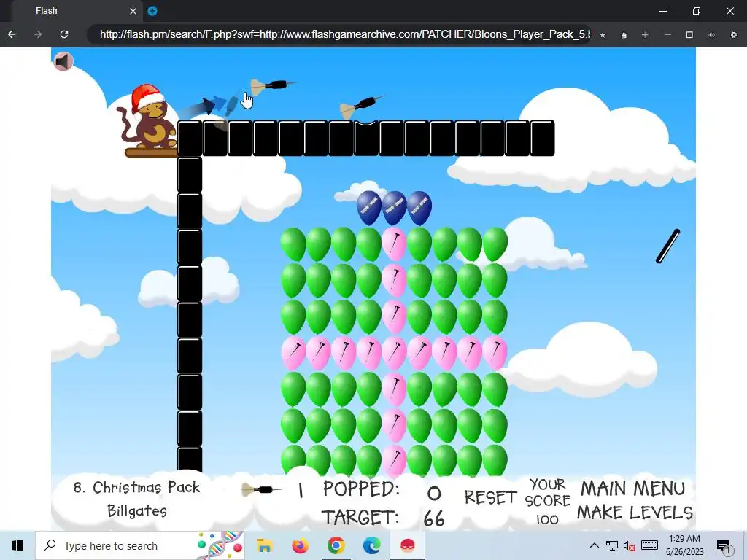
Task: Click RESET to restart the level
Action: coord(490,497)
